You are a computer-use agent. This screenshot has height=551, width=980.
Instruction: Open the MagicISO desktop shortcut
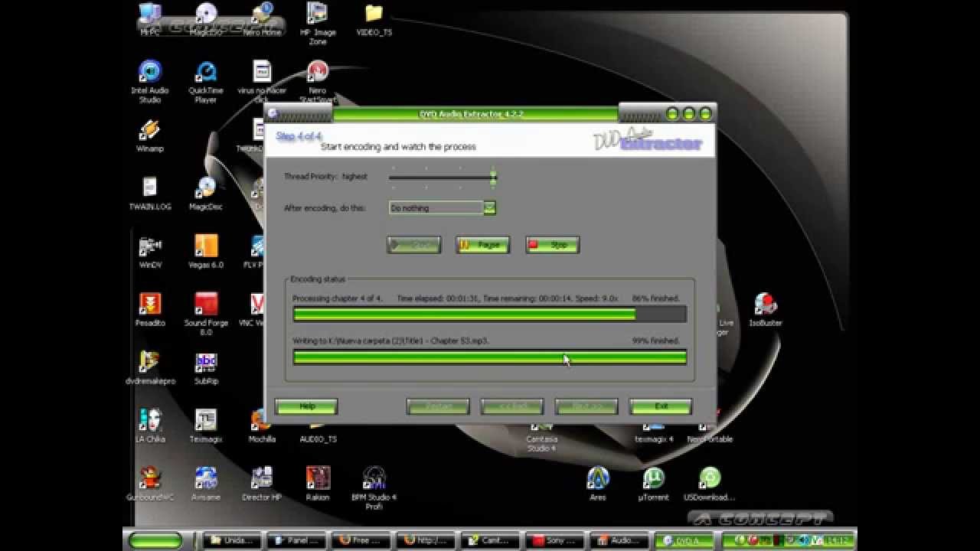pos(205,19)
